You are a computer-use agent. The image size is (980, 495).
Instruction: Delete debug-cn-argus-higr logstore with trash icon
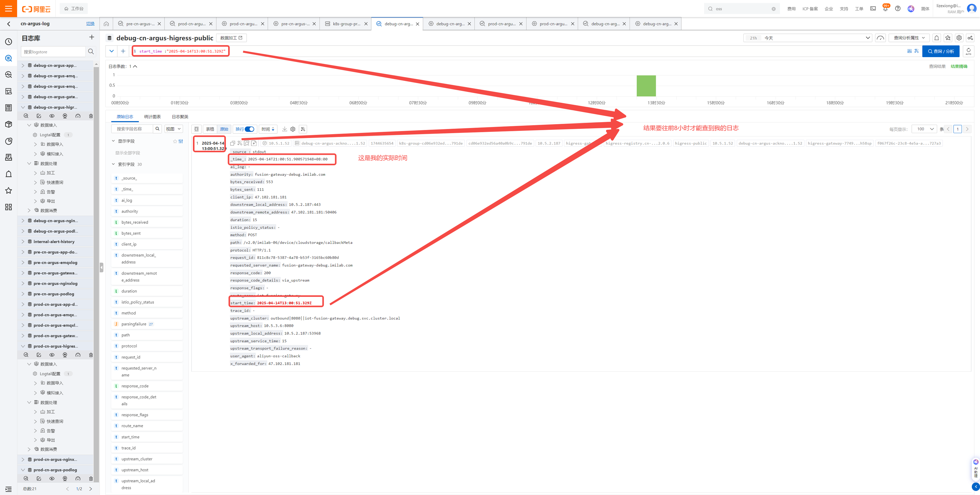click(91, 116)
